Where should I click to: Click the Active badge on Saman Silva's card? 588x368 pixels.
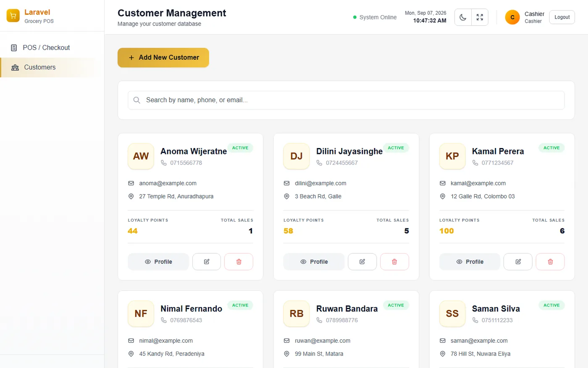[x=551, y=305]
